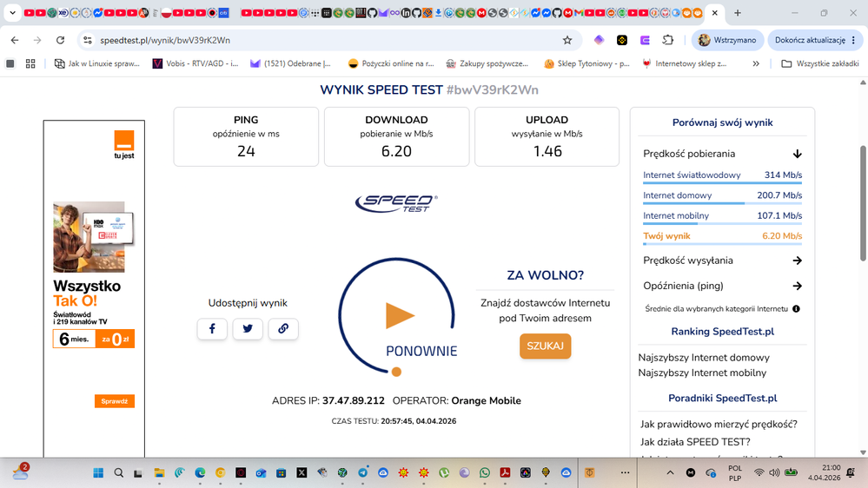Open Wi-Fi network icon in tray
The image size is (868, 488).
point(759,472)
